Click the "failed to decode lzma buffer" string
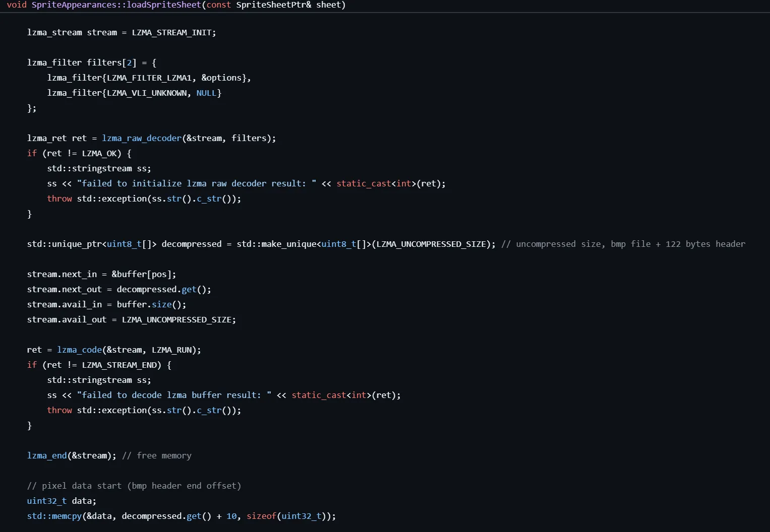Viewport: 770px width, 532px height. click(174, 395)
